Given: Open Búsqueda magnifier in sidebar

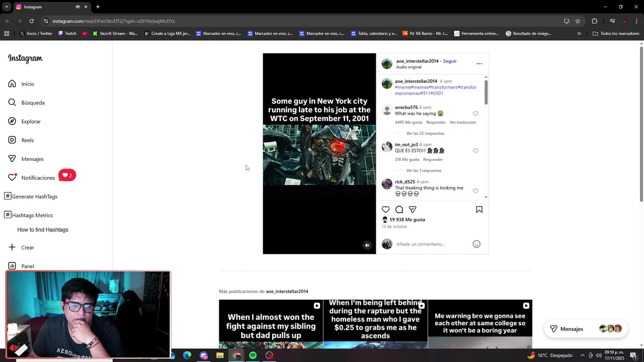Looking at the screenshot, I should click(x=12, y=103).
